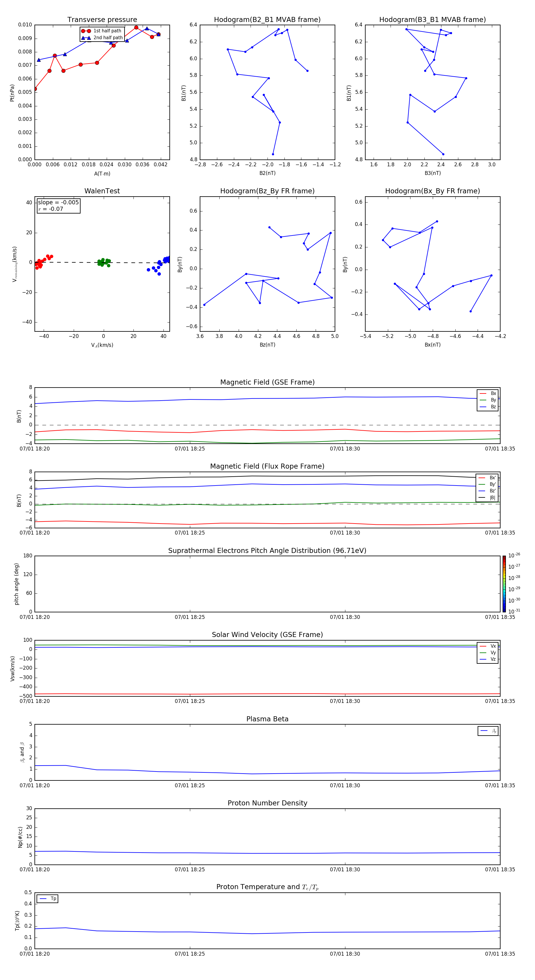535x980 pixels.
Task: Click the "Plasma Beta" title
Action: 267,719
